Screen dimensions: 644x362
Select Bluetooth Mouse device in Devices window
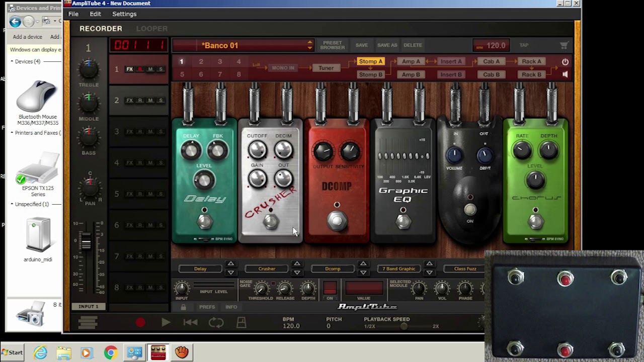(x=37, y=103)
